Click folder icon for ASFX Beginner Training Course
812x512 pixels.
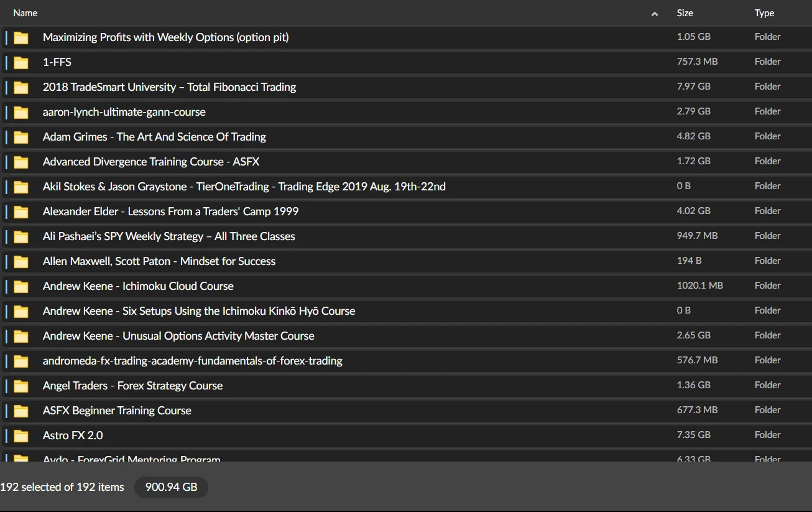pos(21,411)
